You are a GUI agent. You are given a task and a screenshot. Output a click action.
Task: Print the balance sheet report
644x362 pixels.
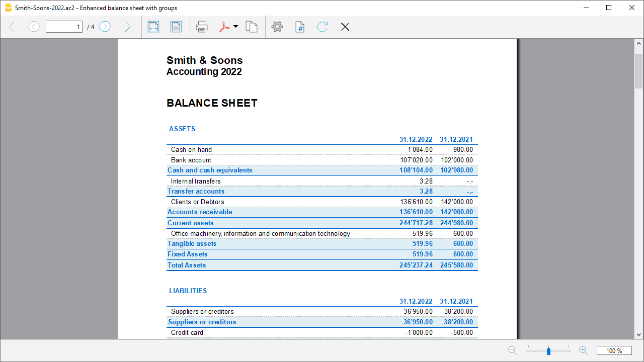tap(202, 27)
